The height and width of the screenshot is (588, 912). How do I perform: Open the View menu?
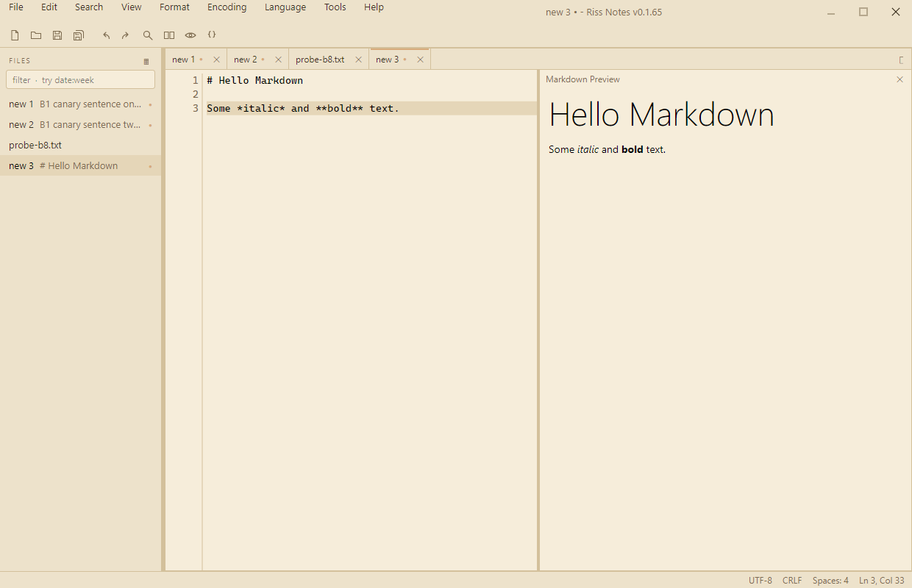point(132,7)
